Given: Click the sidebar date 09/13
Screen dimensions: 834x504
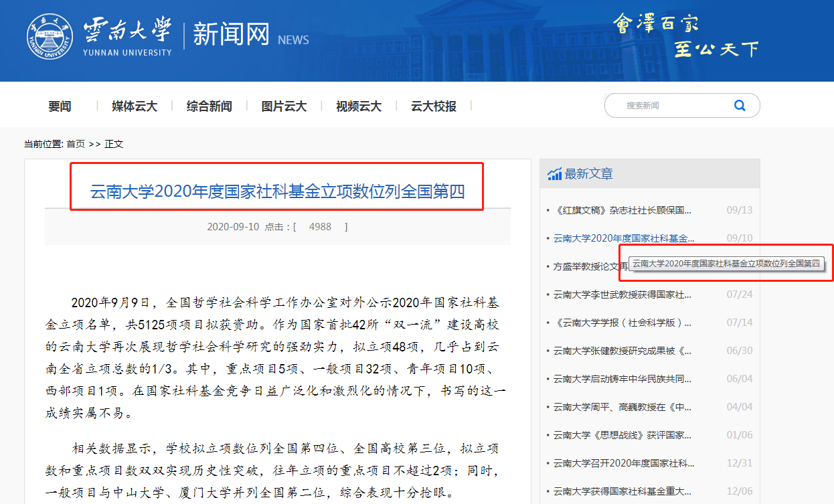Looking at the screenshot, I should 740,210.
